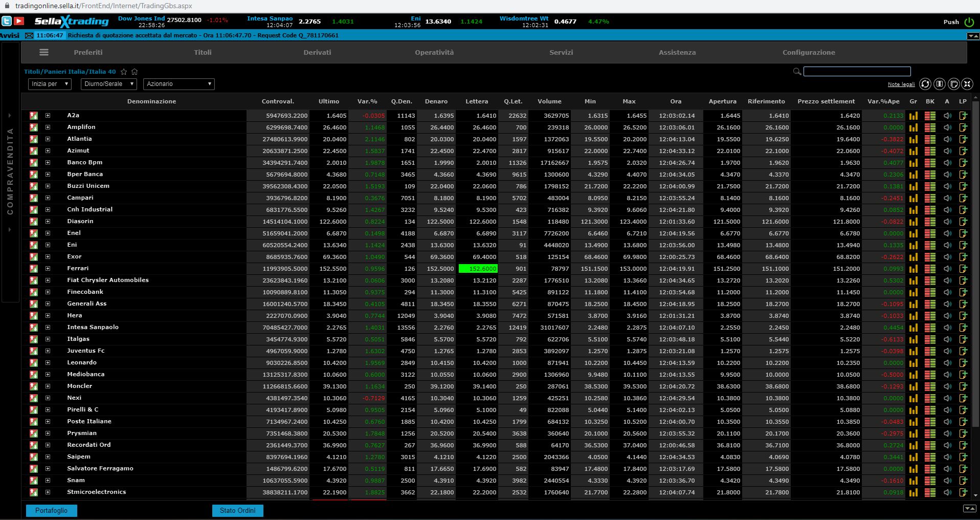Click the Portafoglio button
The image size is (980, 520).
tap(51, 511)
